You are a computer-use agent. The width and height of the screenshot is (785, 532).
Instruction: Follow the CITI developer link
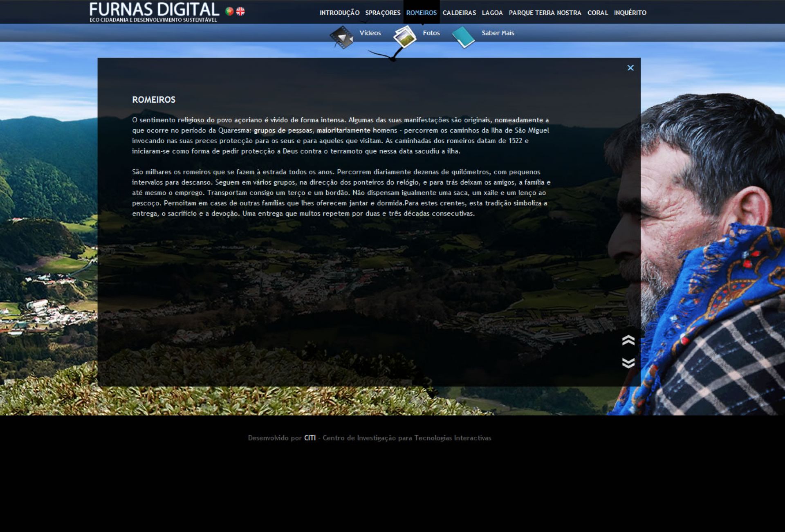click(310, 438)
